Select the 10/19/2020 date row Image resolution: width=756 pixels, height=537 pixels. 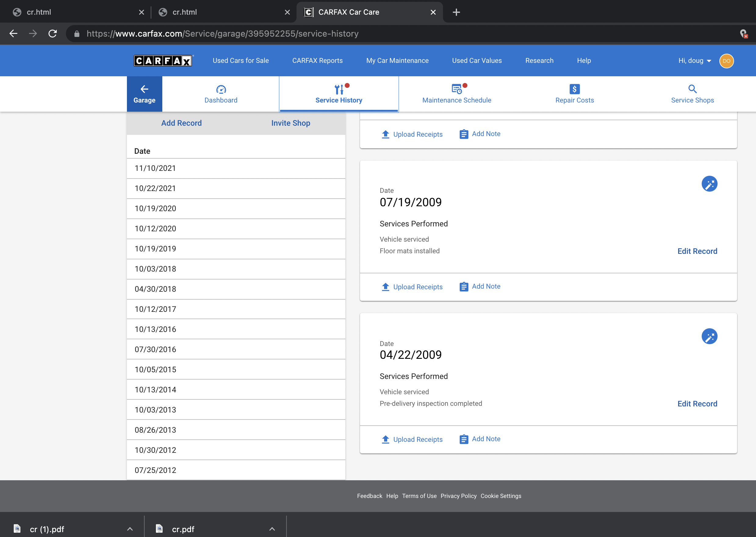[x=236, y=209]
